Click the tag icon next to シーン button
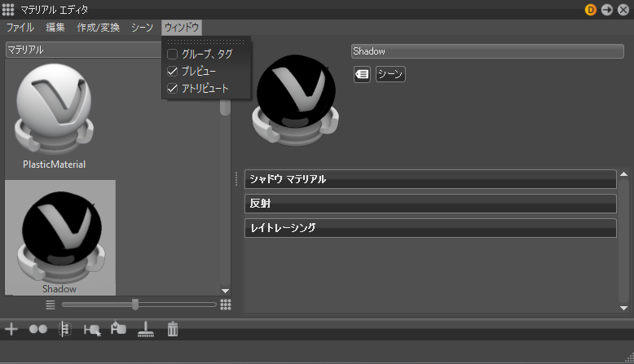 362,74
